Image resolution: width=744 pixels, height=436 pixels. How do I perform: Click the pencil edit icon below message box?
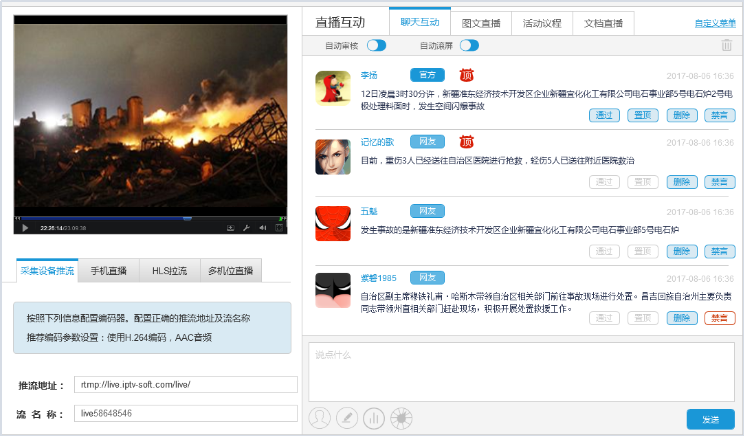pyautogui.click(x=346, y=417)
